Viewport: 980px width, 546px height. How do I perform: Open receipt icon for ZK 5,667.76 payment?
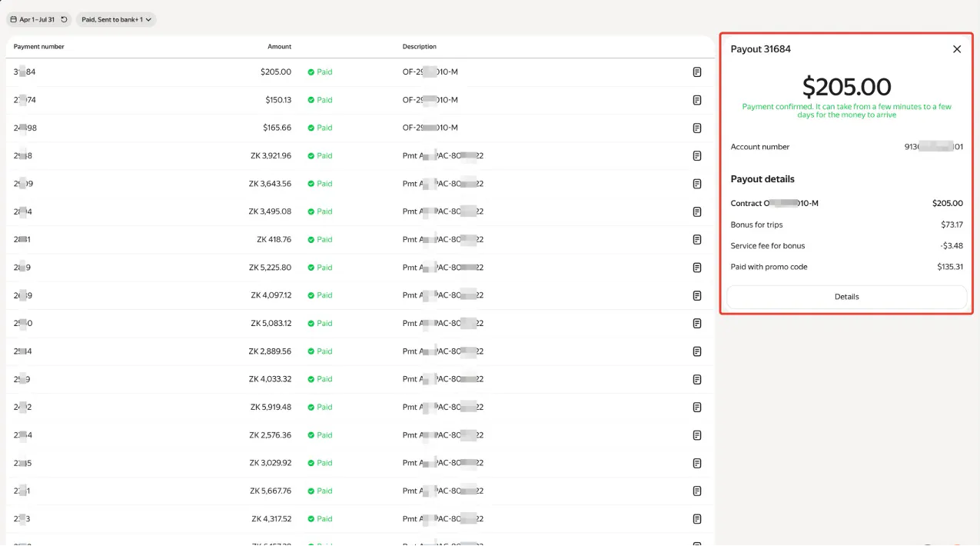pyautogui.click(x=697, y=491)
